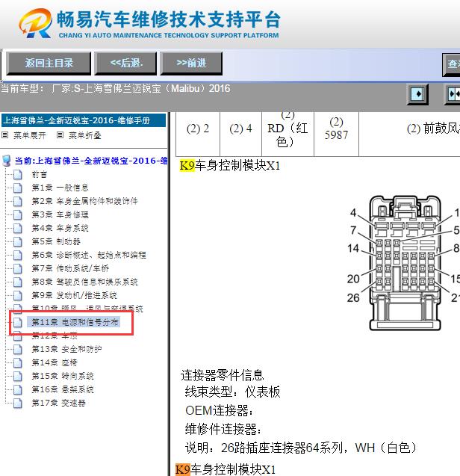Click the double-arrow panel collapse icon

pos(453,94)
